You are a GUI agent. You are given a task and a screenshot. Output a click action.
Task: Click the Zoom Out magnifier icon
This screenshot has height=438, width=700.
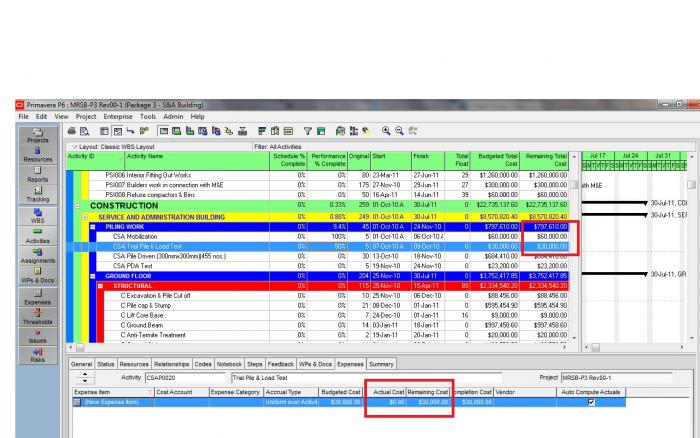click(400, 131)
